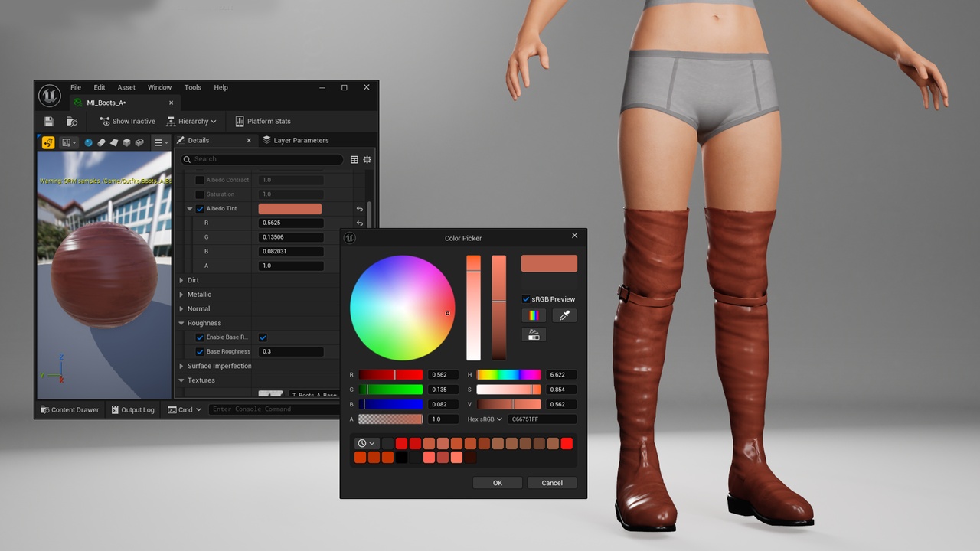Viewport: 980px width, 551px height.
Task: Close the MI_Boots_A tab
Action: [171, 103]
